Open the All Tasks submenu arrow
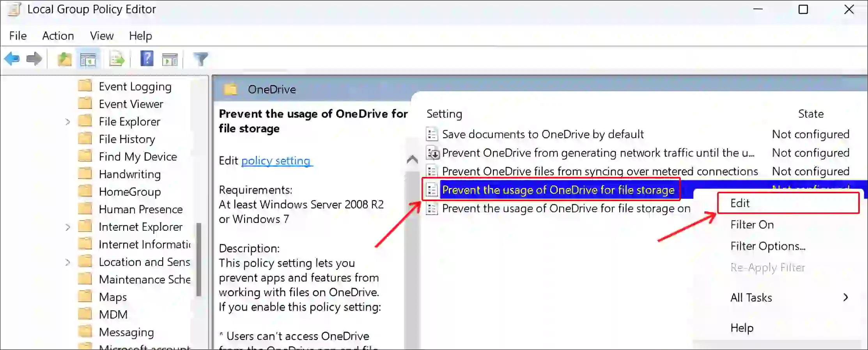Screen dimensions: 868x350 coord(845,297)
